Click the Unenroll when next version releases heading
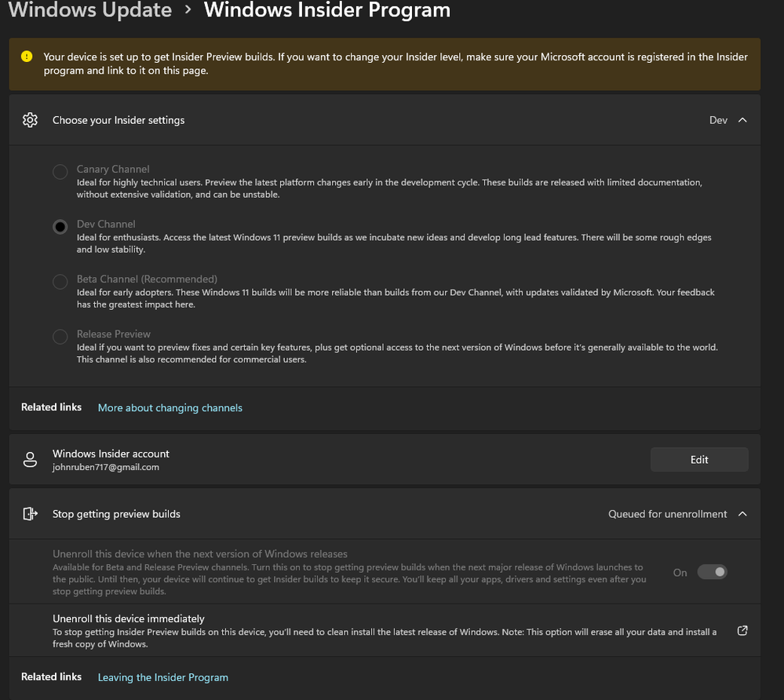The height and width of the screenshot is (700, 784). pyautogui.click(x=200, y=554)
